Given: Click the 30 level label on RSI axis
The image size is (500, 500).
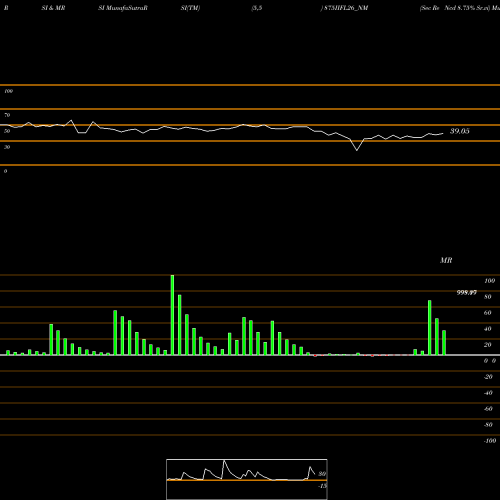Looking at the screenshot, I should [7, 147].
